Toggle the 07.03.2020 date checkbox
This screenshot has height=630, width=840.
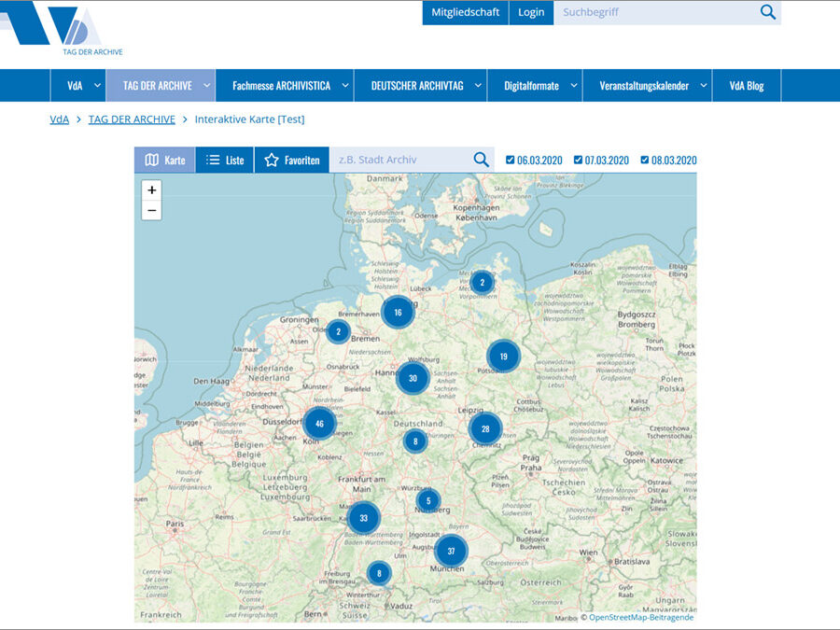point(578,160)
